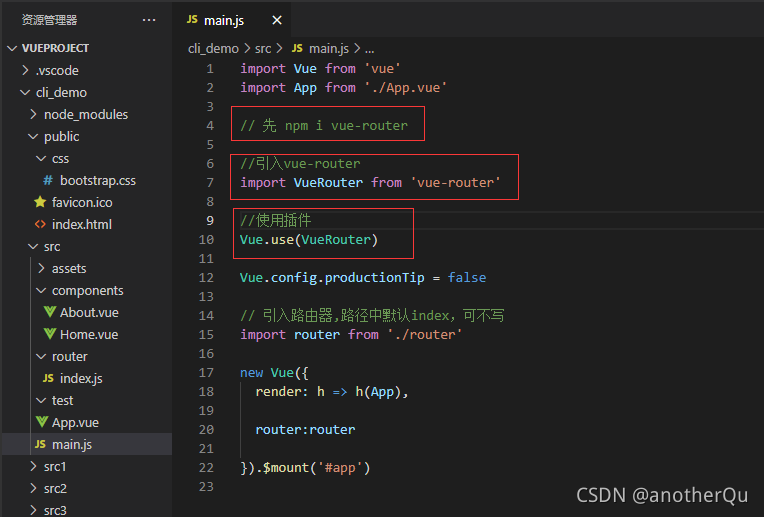This screenshot has width=764, height=517.
Task: Click the JS icon beside main.js in tree
Action: (40, 444)
